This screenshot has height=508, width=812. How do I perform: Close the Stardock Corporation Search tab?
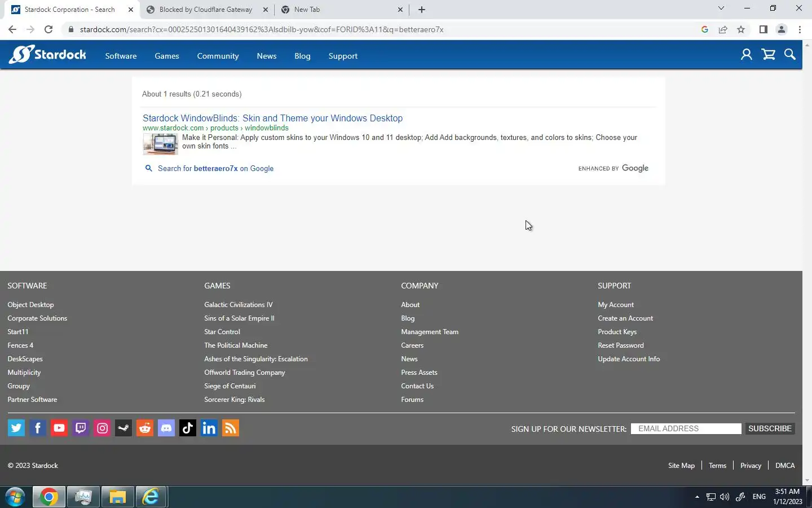(x=131, y=10)
